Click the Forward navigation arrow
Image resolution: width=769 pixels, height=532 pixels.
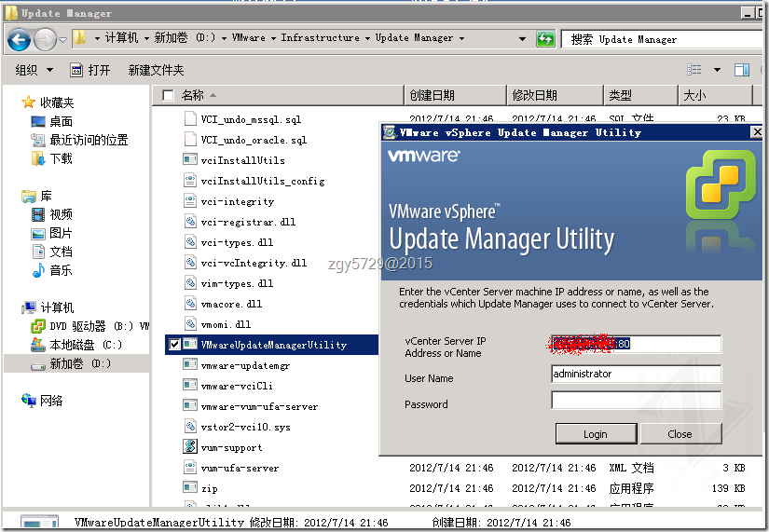click(45, 40)
